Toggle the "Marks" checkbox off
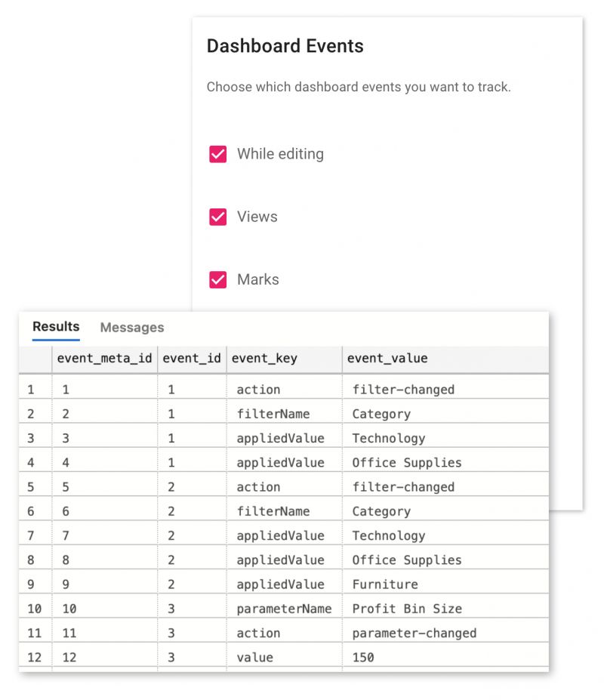Screen dimensions: 604x700 point(217,279)
